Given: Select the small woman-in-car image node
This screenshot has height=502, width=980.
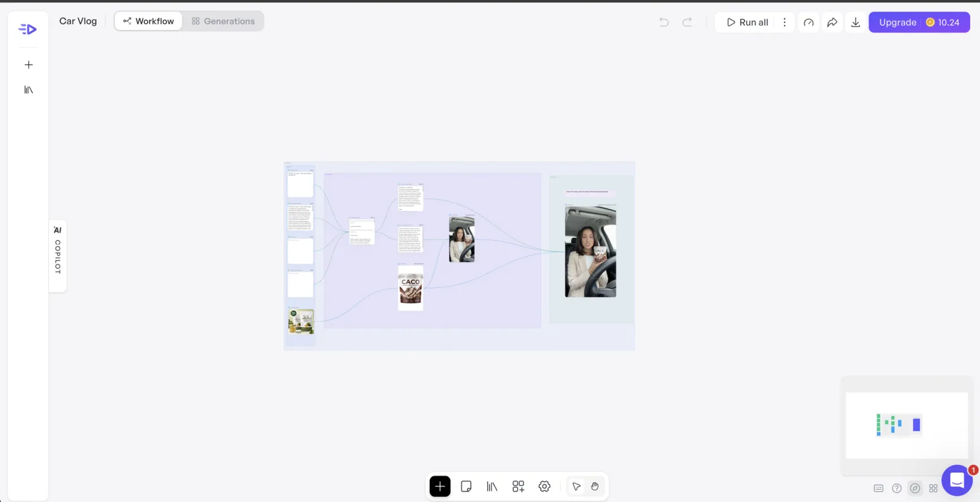Looking at the screenshot, I should 462,239.
